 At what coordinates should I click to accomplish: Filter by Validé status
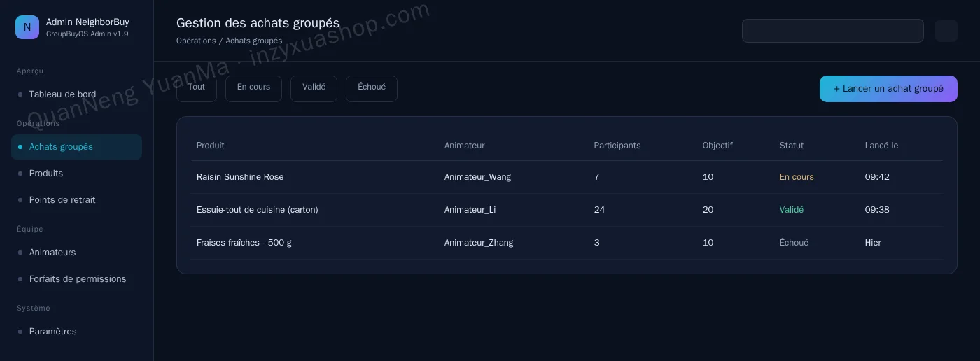pos(314,89)
